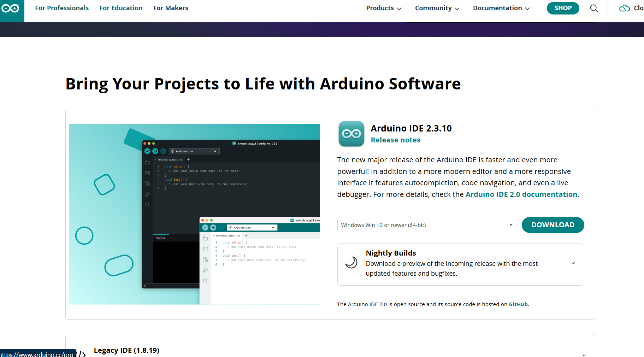Click the Arduino IDE 2.3.10 title

411,128
